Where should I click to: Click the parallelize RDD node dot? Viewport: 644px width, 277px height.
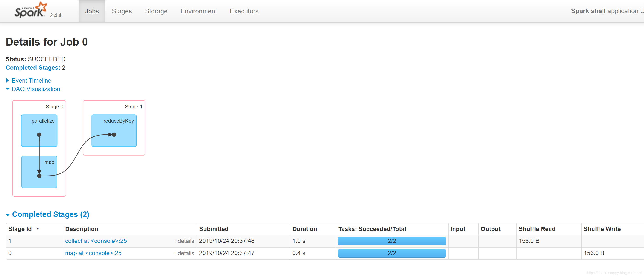click(39, 135)
